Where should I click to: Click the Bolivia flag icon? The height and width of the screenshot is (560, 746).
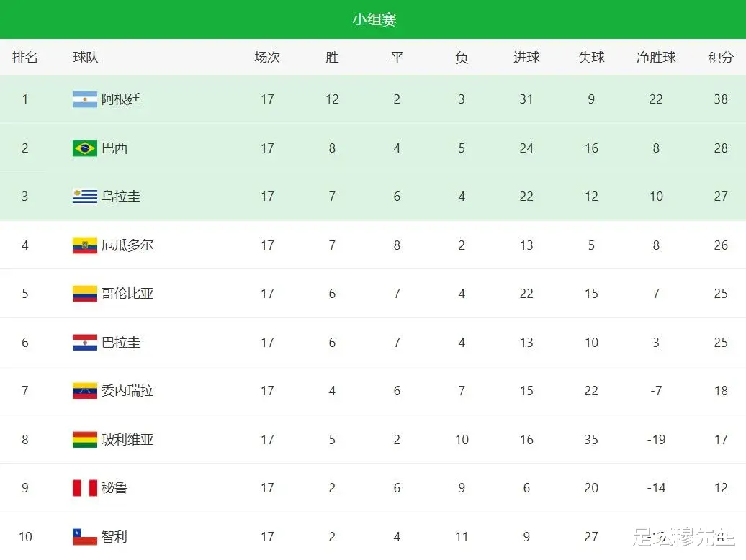[84, 440]
